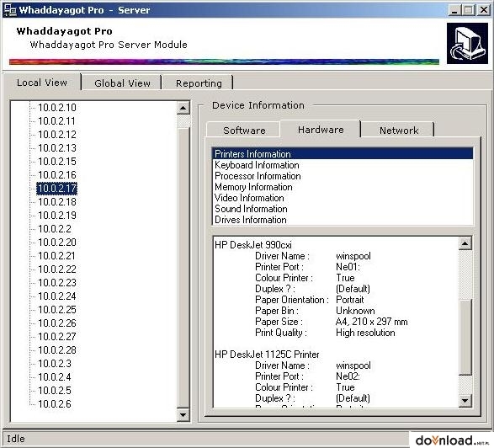Select host 10.0.2.26 in tree
The image size is (494, 448).
[x=57, y=323]
